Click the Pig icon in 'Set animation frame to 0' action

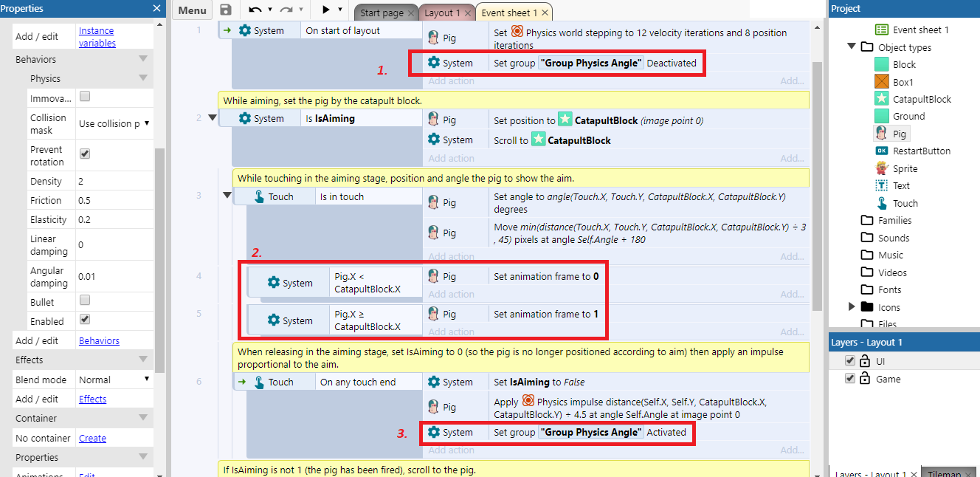click(434, 276)
